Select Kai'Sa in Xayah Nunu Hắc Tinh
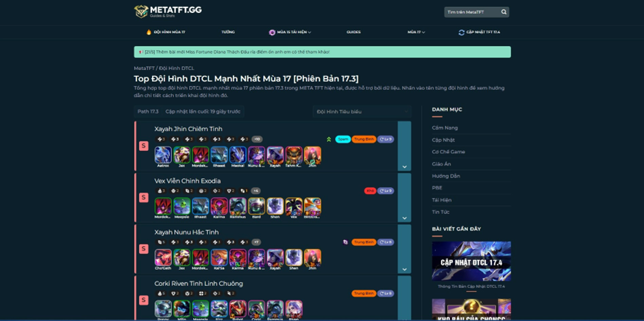This screenshot has height=321, width=644. click(x=219, y=258)
